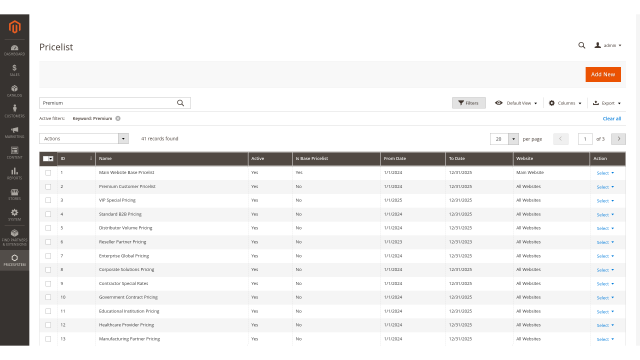640x360 pixels.
Task: Open the System sidebar menu
Action: (x=14, y=215)
